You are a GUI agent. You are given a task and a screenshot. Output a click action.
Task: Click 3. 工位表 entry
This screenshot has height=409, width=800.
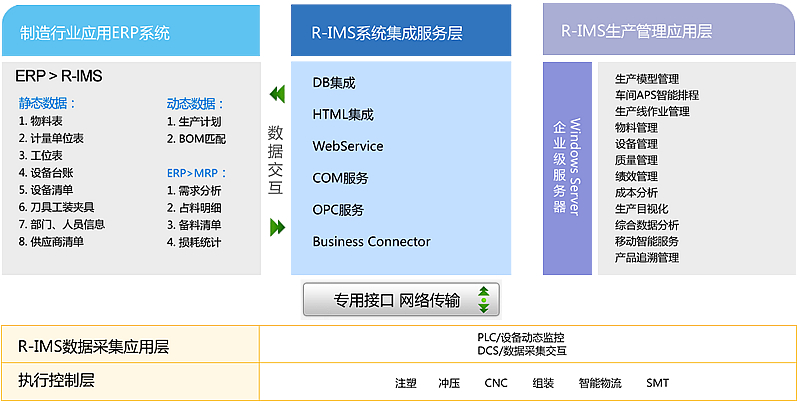pos(41,156)
